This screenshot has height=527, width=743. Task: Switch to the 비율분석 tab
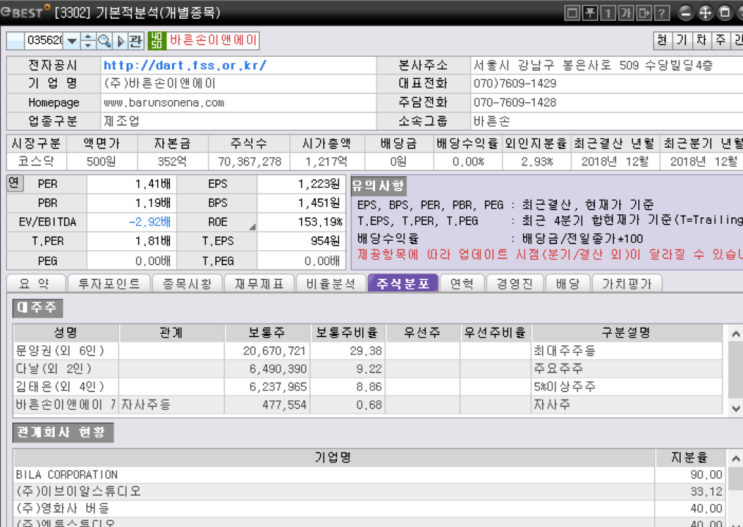[331, 283]
